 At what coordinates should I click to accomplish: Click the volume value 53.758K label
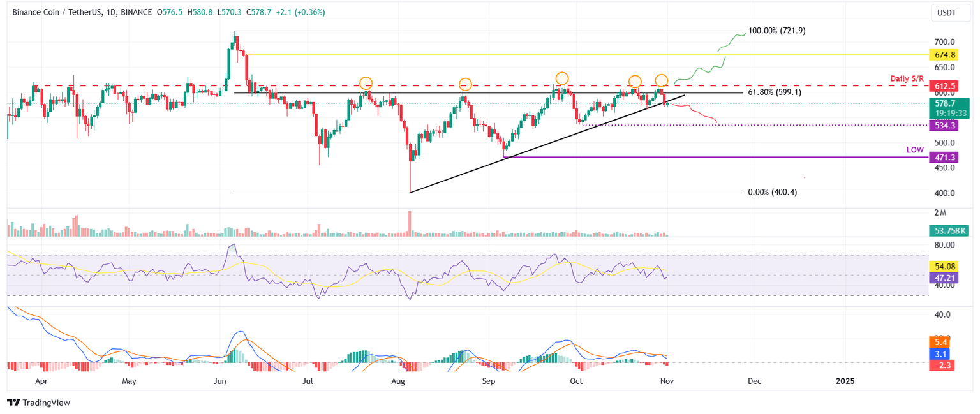pyautogui.click(x=948, y=230)
